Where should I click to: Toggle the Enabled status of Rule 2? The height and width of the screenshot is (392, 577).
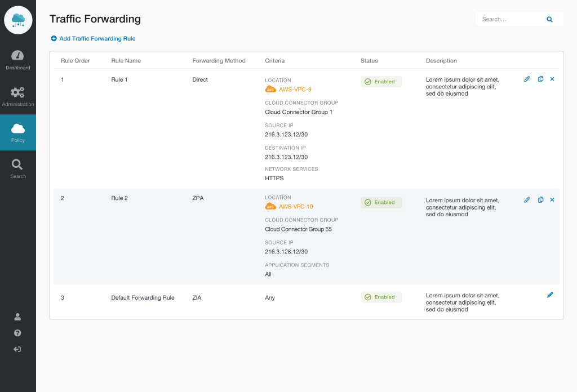(381, 202)
